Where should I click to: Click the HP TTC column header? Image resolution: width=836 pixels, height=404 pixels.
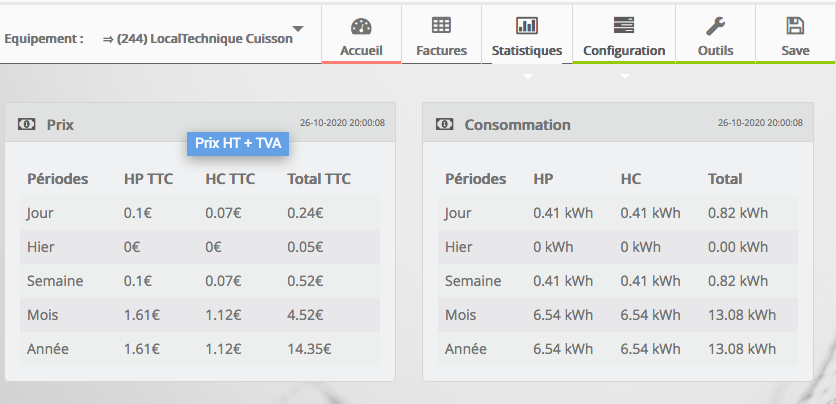[x=148, y=179]
